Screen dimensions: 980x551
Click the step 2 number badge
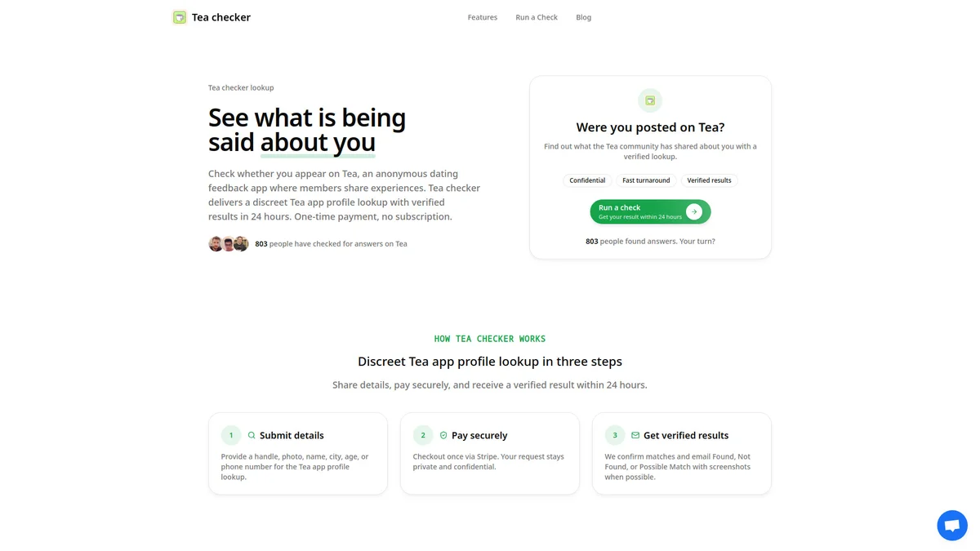point(423,435)
